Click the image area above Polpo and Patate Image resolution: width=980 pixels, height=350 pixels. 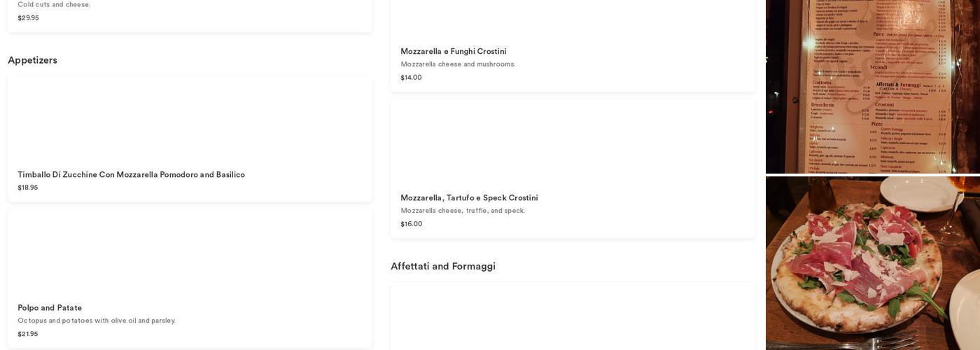point(190,253)
